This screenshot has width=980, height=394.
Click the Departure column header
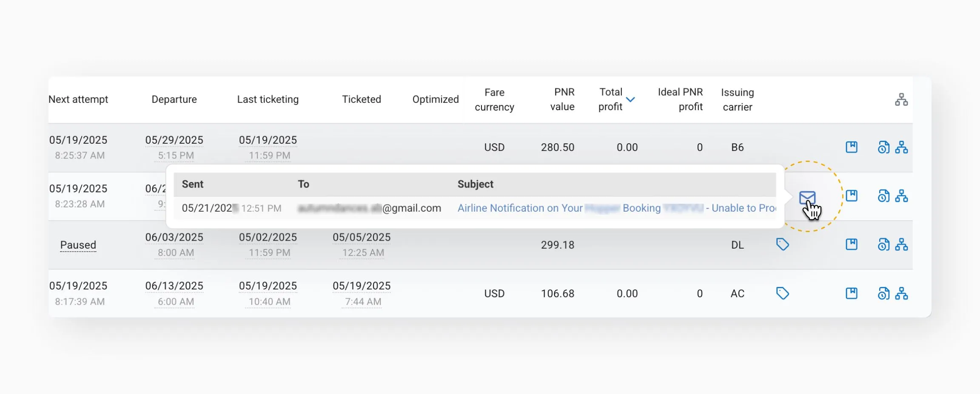(x=174, y=99)
